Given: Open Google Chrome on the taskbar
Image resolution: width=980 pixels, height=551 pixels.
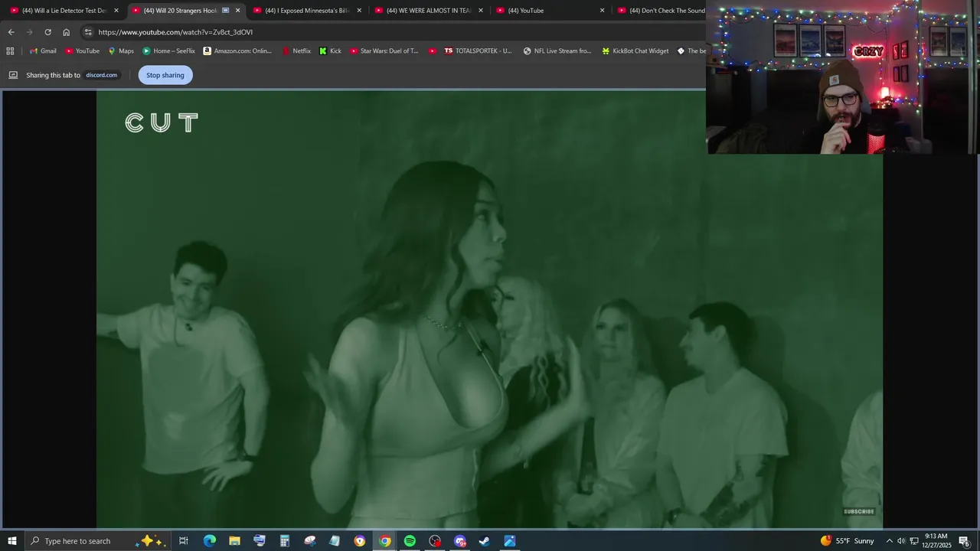Looking at the screenshot, I should coord(385,541).
